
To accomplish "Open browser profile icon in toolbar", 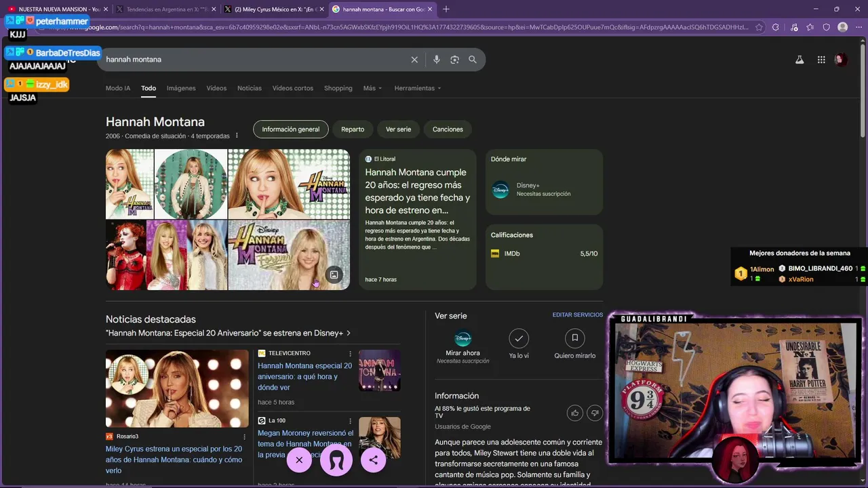I will (842, 27).
